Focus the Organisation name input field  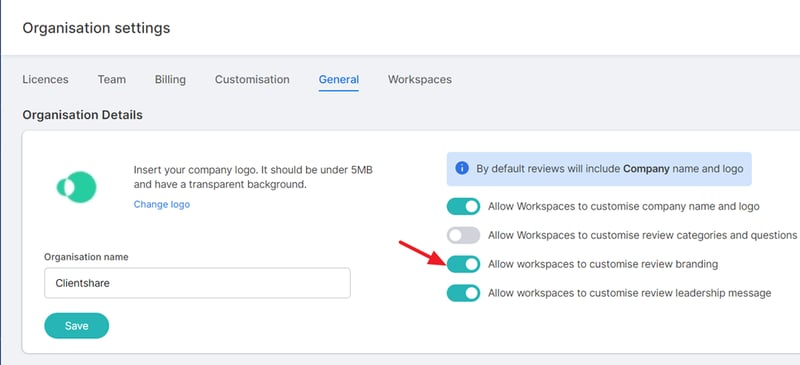(x=197, y=283)
